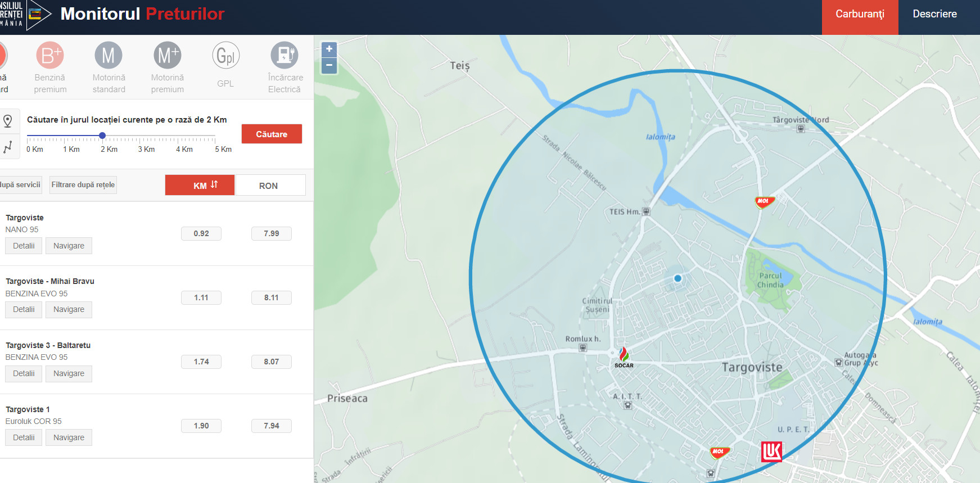
Task: Open the Descriere tab
Action: point(934,15)
